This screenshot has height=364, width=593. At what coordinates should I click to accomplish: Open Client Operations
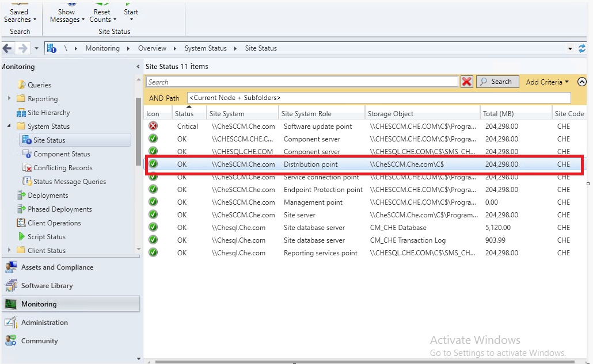coord(48,223)
